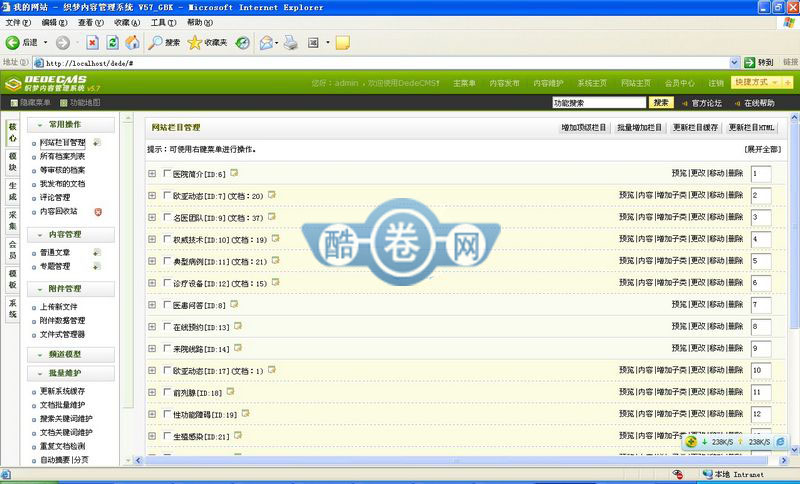Expand the 典型病例 tree node
Image resolution: width=800 pixels, height=484 pixels.
(152, 261)
